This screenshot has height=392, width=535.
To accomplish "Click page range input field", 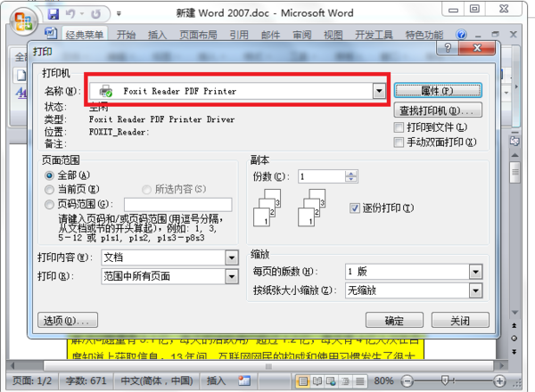I will pyautogui.click(x=178, y=205).
